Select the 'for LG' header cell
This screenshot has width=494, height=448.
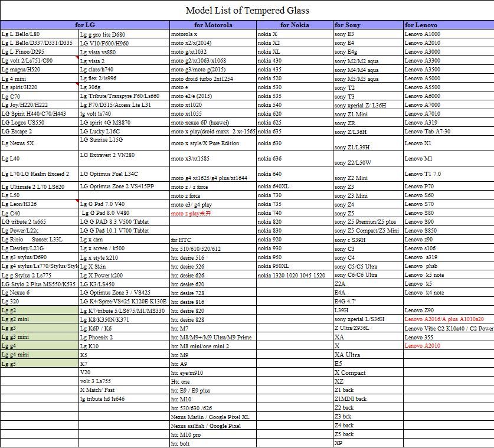pos(85,25)
